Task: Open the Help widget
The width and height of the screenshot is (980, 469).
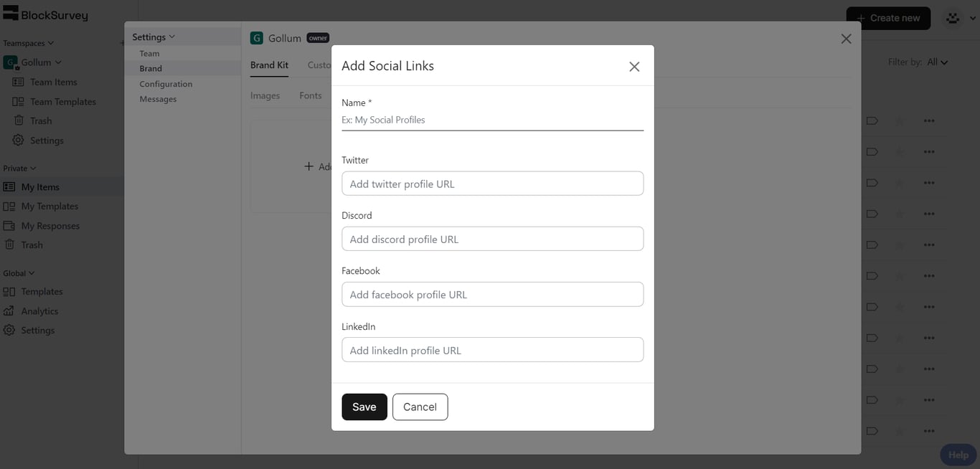Action: click(x=958, y=455)
